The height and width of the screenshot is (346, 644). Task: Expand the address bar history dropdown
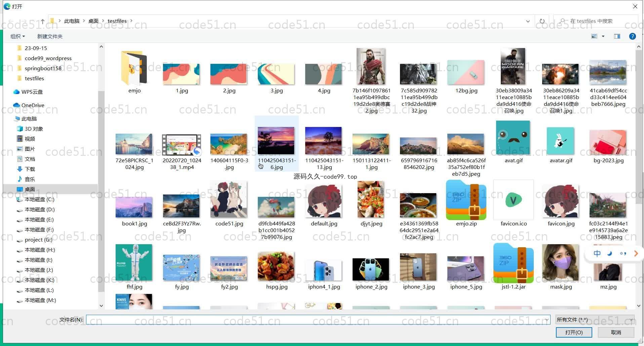[x=528, y=21]
